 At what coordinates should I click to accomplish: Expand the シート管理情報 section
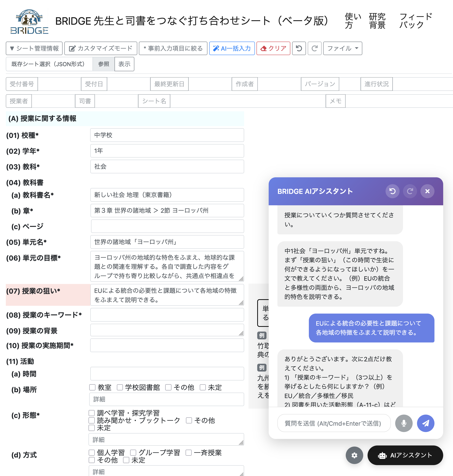[x=34, y=48]
